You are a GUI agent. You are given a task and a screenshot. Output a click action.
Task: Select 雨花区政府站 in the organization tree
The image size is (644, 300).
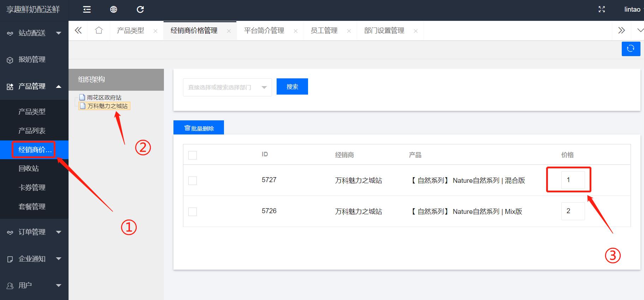point(104,98)
